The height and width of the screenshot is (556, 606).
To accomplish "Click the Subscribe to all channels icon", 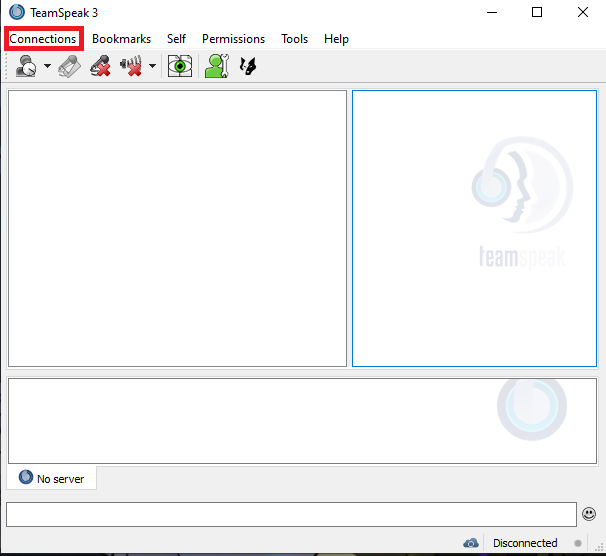I will (70, 66).
